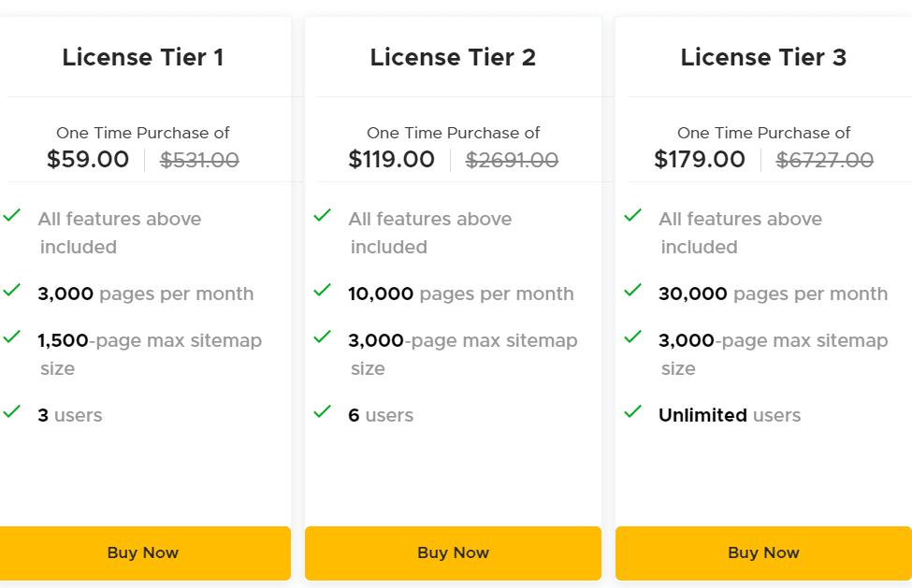Click the $59.00 price in Tier 1
Image resolution: width=912 pixels, height=588 pixels.
click(x=87, y=159)
